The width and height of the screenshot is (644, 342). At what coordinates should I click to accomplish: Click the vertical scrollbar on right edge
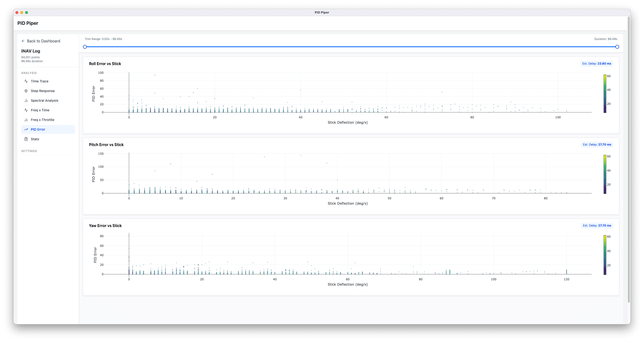629,160
